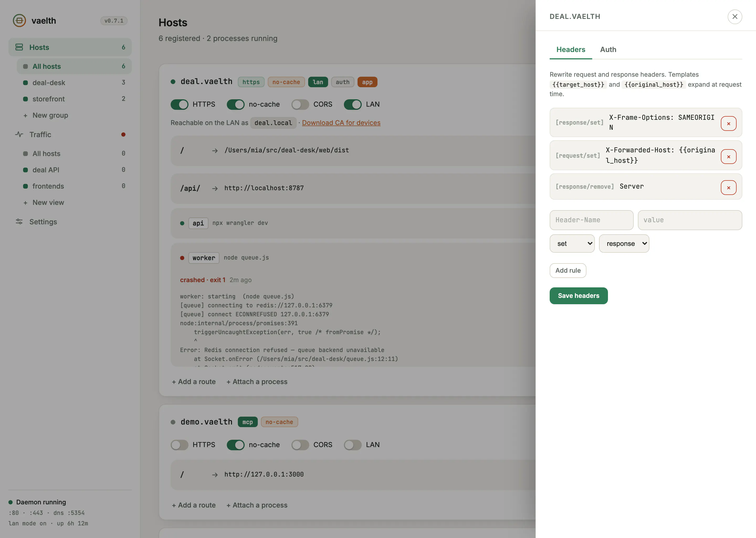Click the vaelth logo icon
The width and height of the screenshot is (756, 538).
19,20
